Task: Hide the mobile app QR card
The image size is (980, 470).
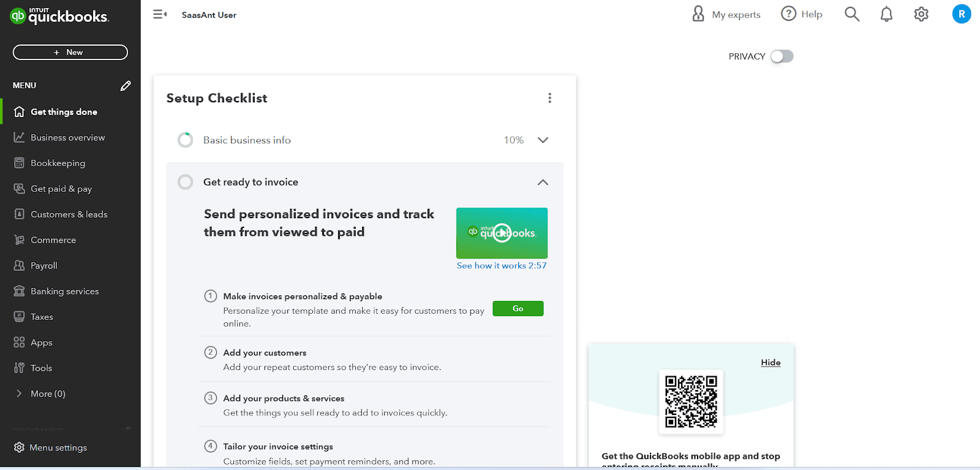Action: (x=771, y=362)
